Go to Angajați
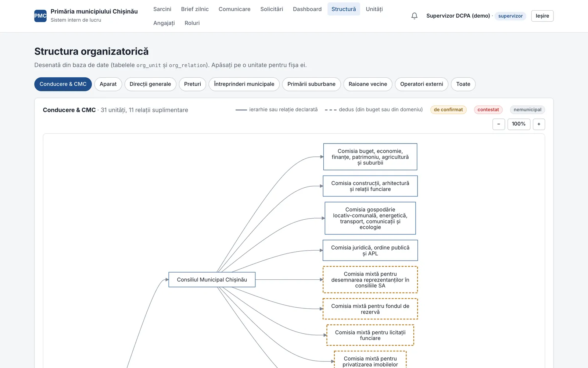 pos(164,23)
